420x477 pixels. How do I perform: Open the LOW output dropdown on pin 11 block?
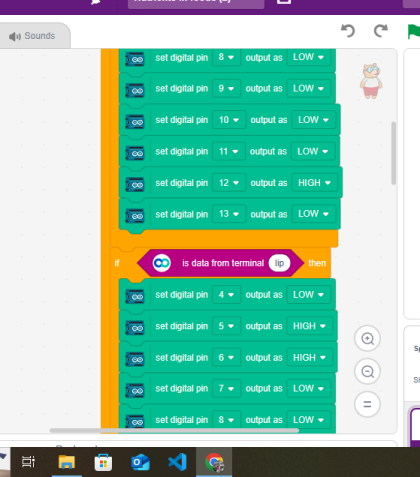tap(313, 151)
